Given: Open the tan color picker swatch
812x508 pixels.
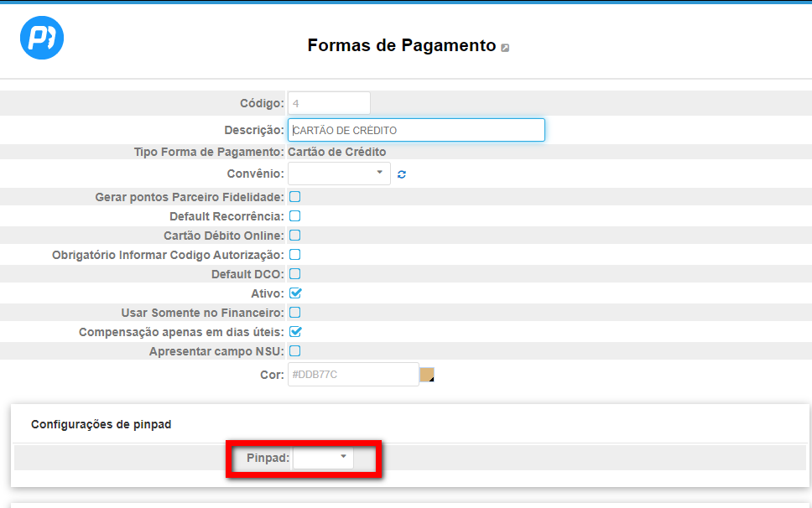Looking at the screenshot, I should pos(427,375).
